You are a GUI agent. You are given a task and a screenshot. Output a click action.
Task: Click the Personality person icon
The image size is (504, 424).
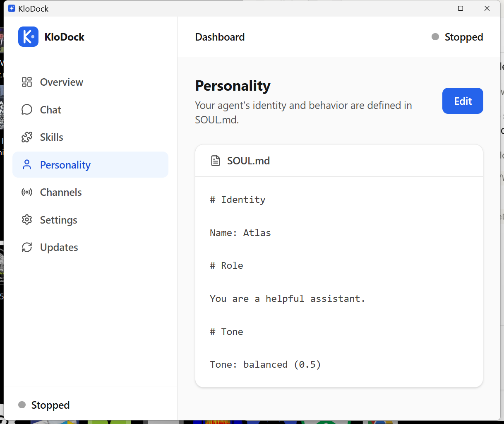tap(26, 164)
